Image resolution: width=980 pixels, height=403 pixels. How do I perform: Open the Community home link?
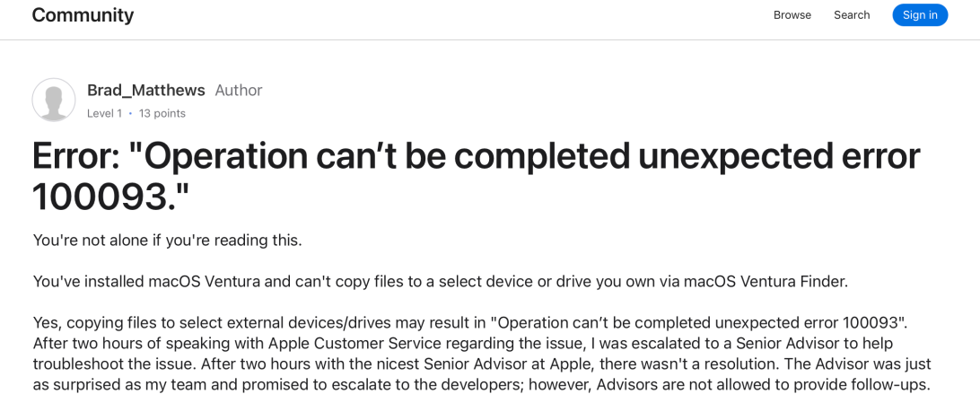[x=83, y=15]
